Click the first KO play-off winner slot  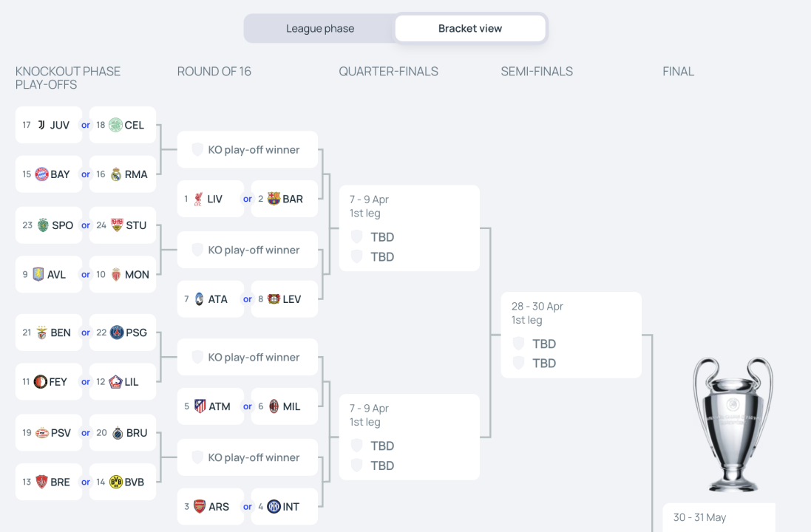point(247,149)
